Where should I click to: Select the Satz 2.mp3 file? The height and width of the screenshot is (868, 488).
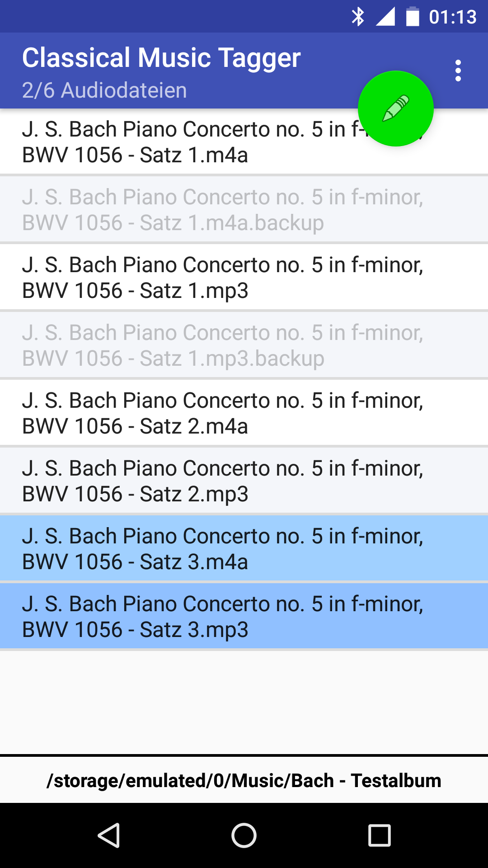[244, 481]
